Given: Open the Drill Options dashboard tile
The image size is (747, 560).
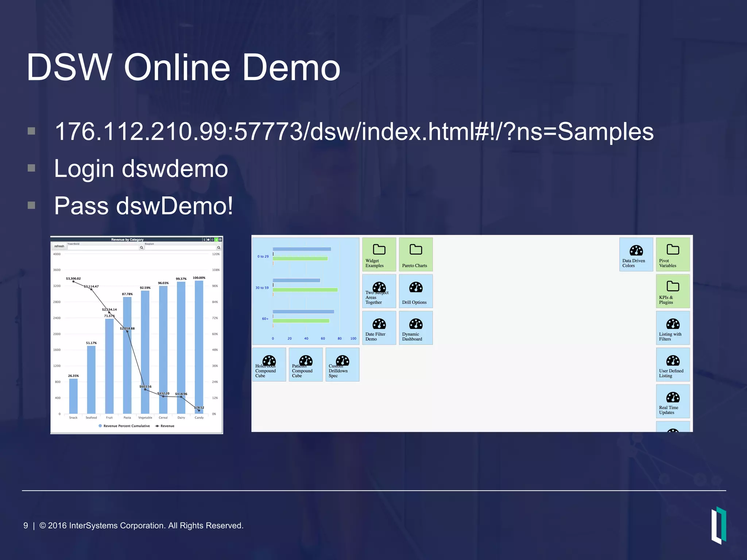Looking at the screenshot, I should 416,291.
